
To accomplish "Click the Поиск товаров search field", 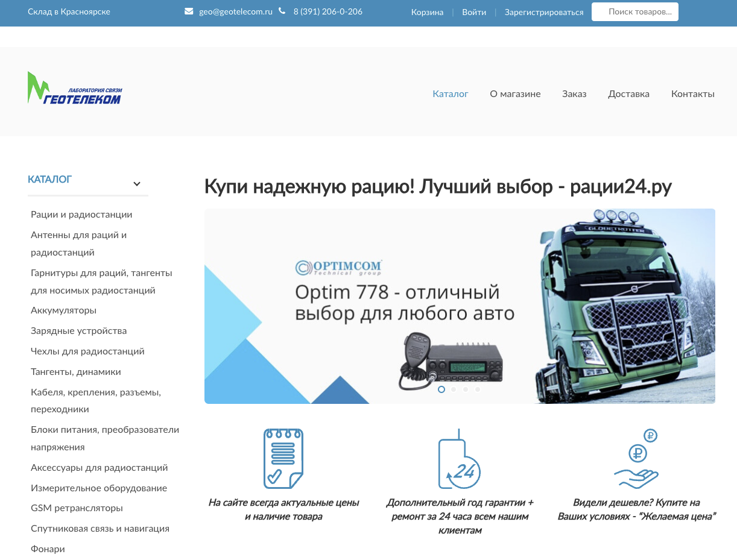I will 635,12.
